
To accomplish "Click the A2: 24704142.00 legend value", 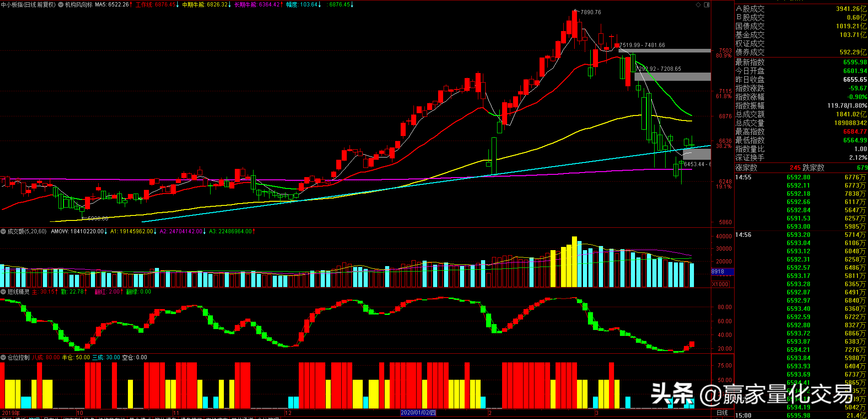I will pos(183,231).
